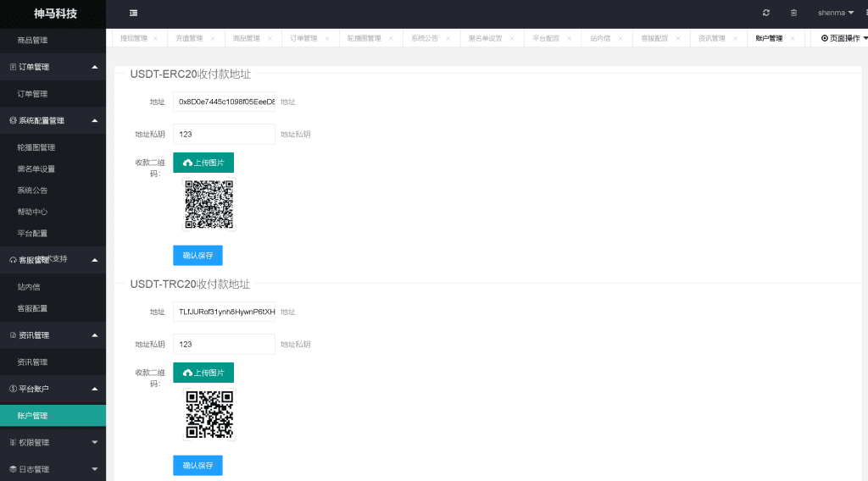Click the 神马科技 logo title
Screen dimensions: 868x481
click(x=55, y=14)
